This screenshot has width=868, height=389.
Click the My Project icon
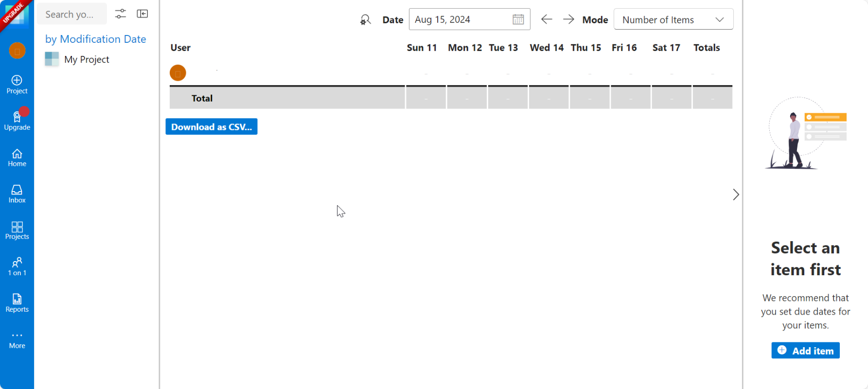(x=52, y=59)
